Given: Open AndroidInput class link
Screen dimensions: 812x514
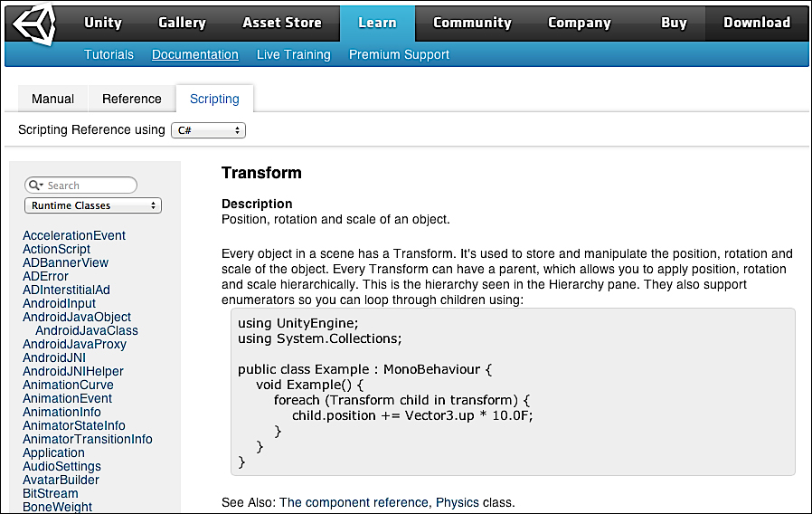Looking at the screenshot, I should pos(59,303).
